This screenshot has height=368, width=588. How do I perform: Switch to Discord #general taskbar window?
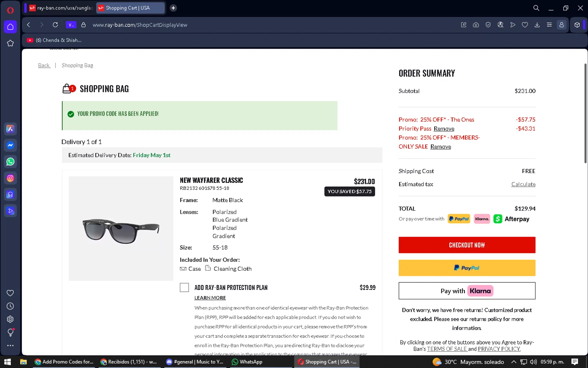[195, 362]
